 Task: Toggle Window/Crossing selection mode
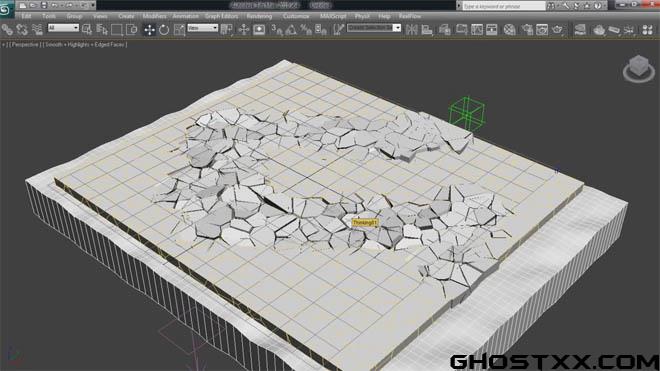132,29
